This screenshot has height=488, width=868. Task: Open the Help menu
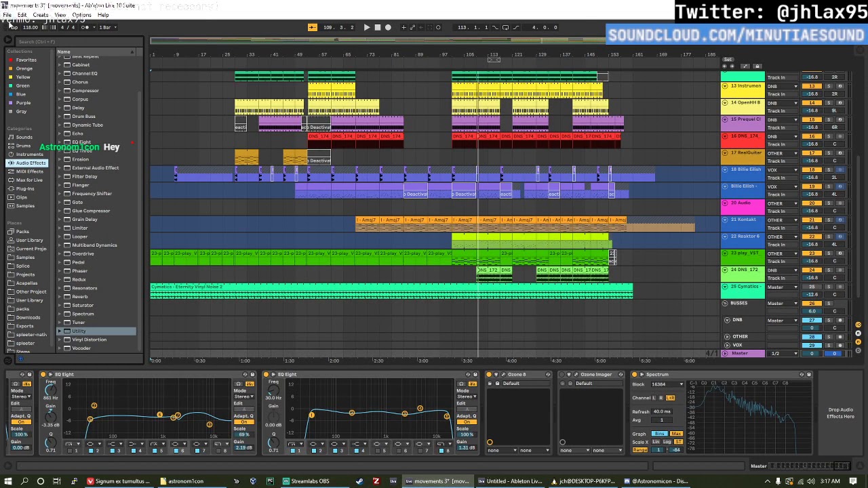pos(103,15)
